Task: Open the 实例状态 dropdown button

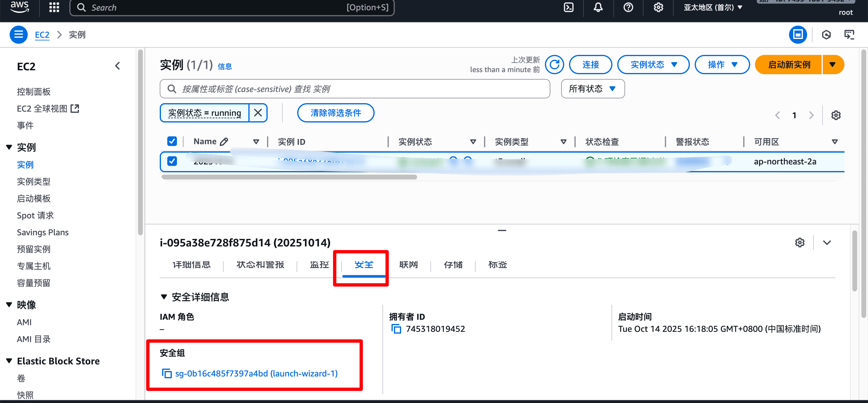Action: pos(653,65)
